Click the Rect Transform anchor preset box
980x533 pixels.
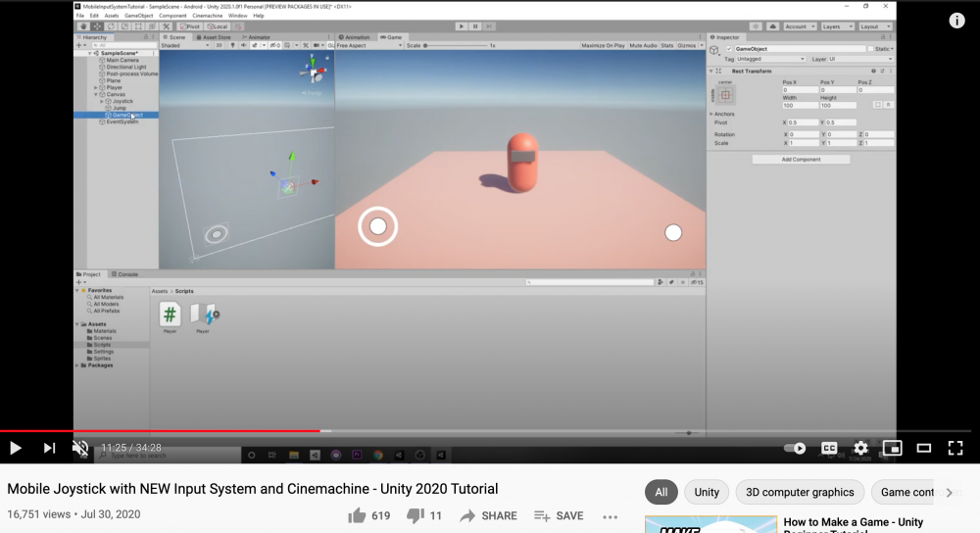pos(725,95)
